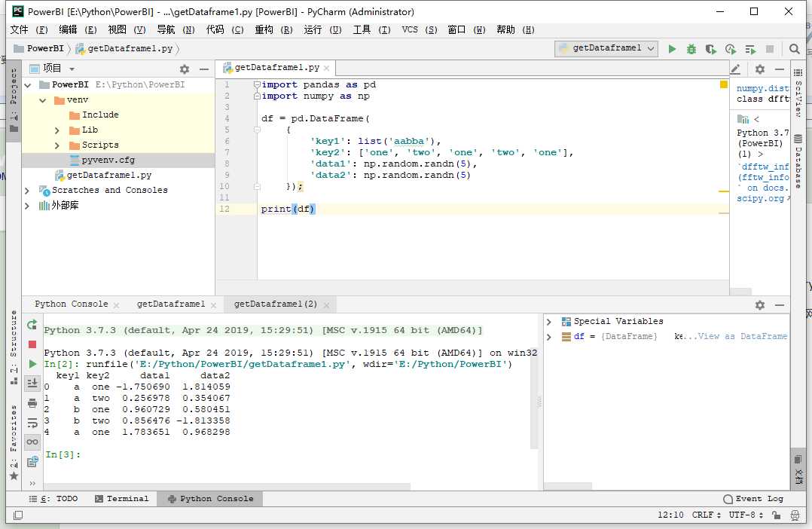The height and width of the screenshot is (529, 812).
Task: Expand the Lib folder in project tree
Action: point(57,130)
